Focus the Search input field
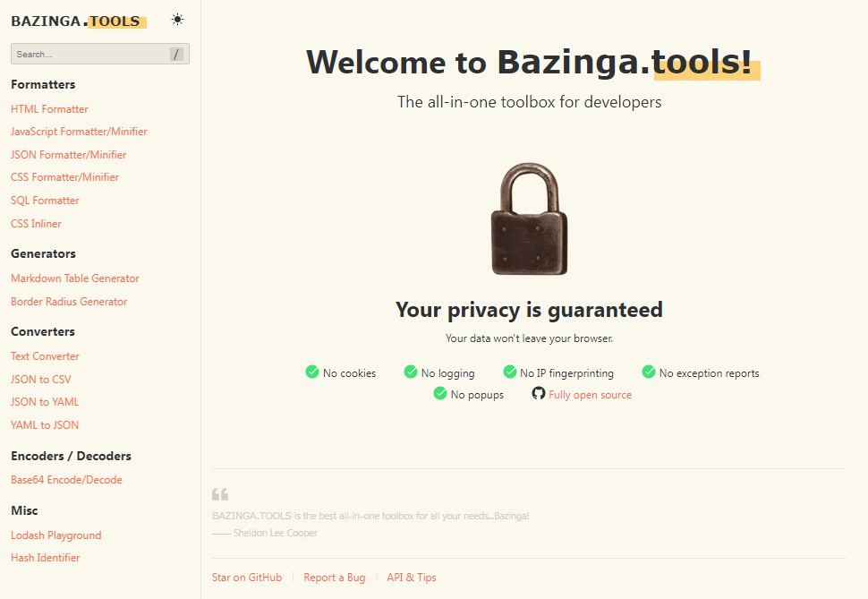Viewport: 868px width, 599px height. pyautogui.click(x=89, y=55)
